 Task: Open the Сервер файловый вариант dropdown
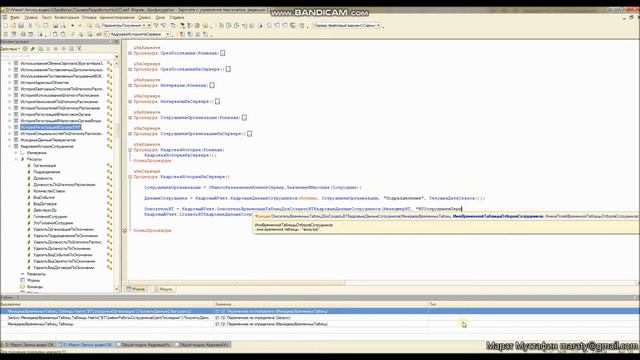(378, 25)
